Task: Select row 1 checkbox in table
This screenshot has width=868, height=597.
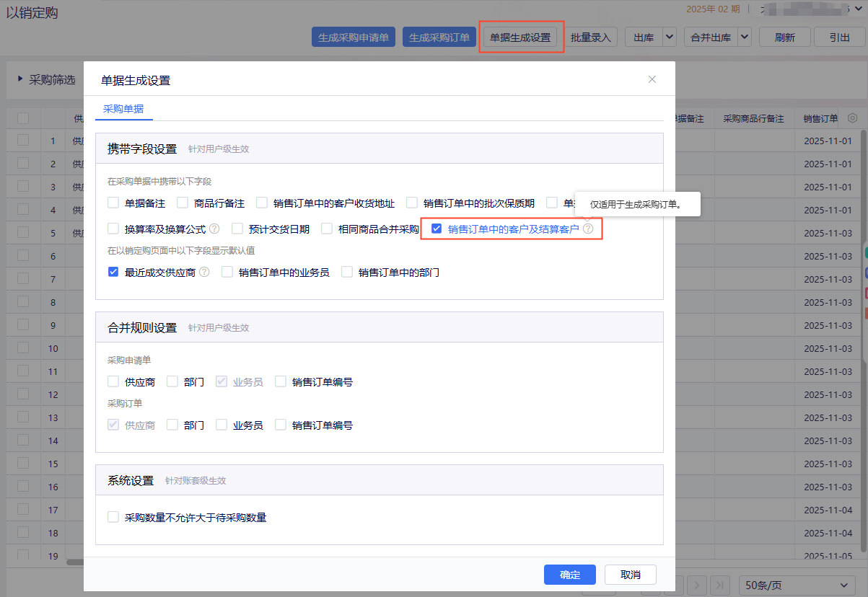Action: 23,141
